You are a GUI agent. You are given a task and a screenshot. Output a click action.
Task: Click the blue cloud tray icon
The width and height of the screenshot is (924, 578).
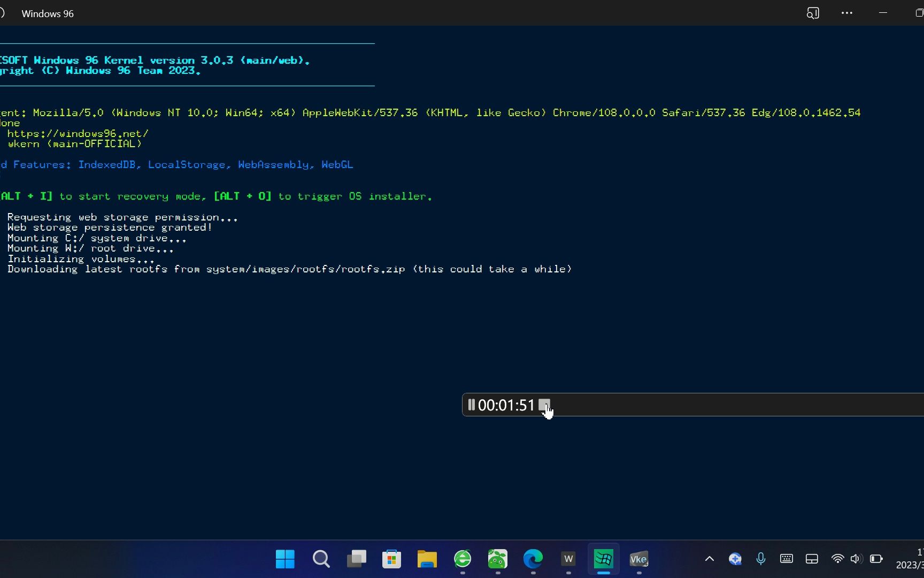(735, 559)
